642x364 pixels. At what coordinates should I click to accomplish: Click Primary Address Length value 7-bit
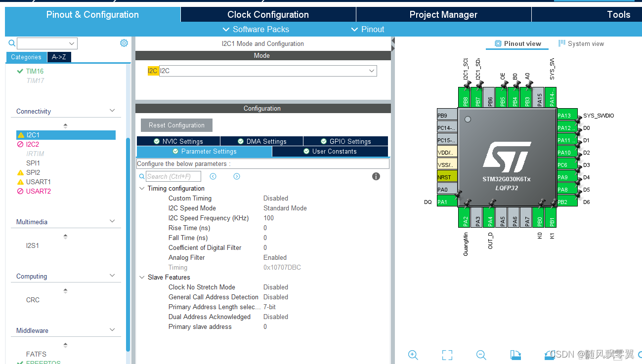point(269,307)
